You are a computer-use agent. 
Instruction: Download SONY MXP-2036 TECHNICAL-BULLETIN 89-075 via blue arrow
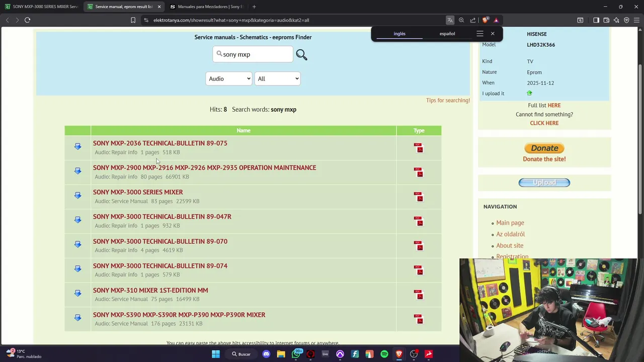point(77,146)
